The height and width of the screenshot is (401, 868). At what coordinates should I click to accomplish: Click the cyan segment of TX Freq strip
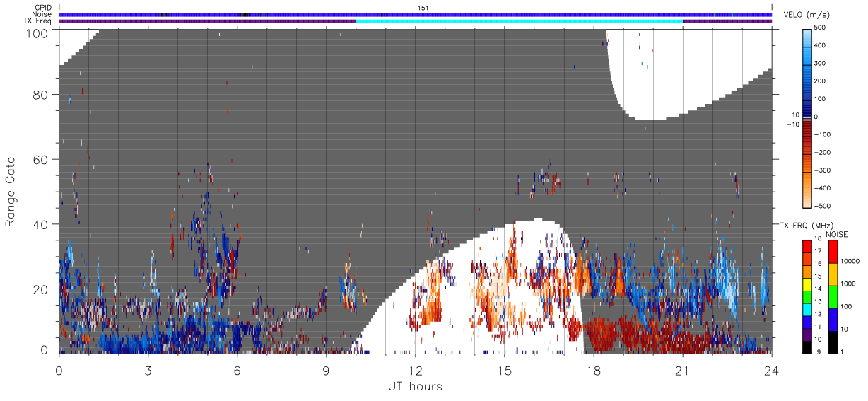(520, 21)
